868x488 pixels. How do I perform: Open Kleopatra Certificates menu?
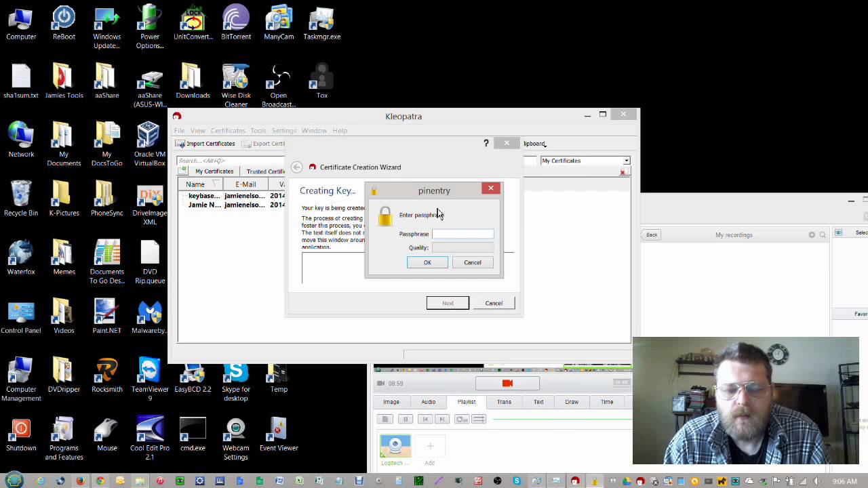227,130
